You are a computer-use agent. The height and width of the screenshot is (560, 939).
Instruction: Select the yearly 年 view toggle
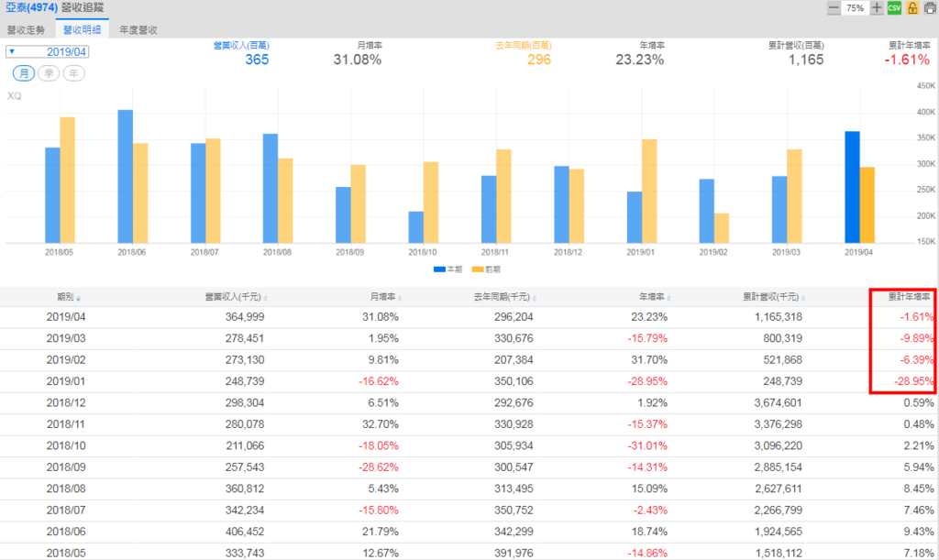tap(73, 73)
